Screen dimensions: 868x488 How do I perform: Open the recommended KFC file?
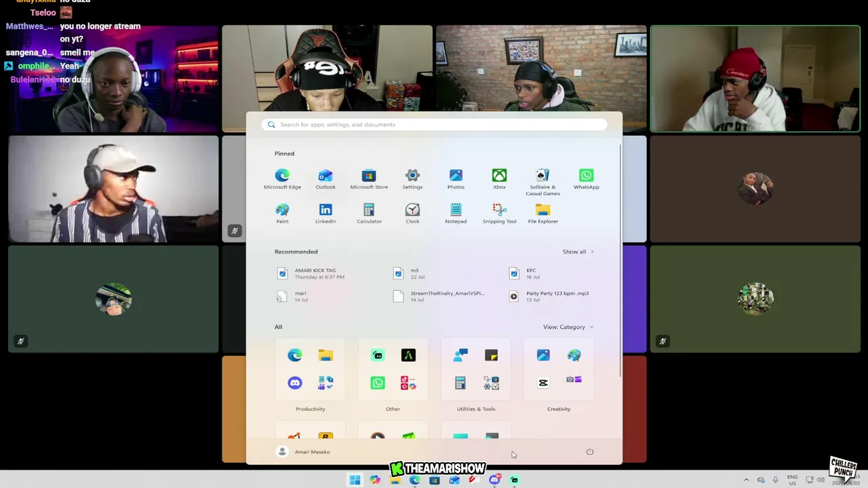524,273
